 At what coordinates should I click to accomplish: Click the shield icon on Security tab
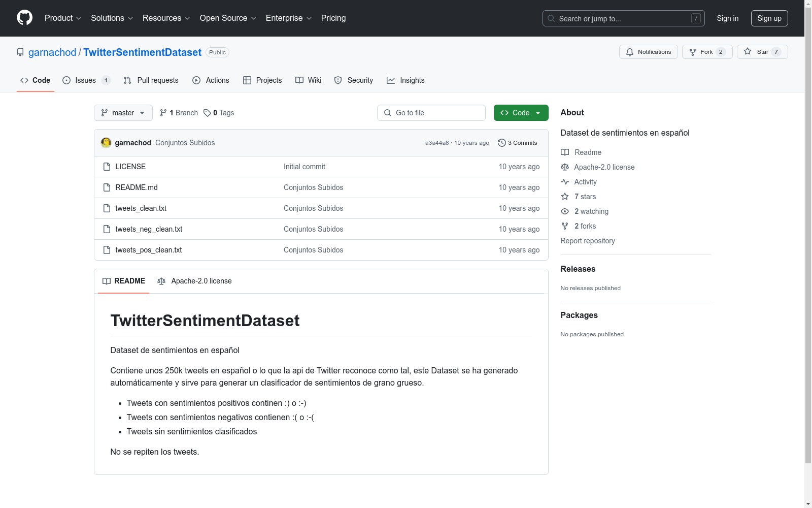point(338,80)
